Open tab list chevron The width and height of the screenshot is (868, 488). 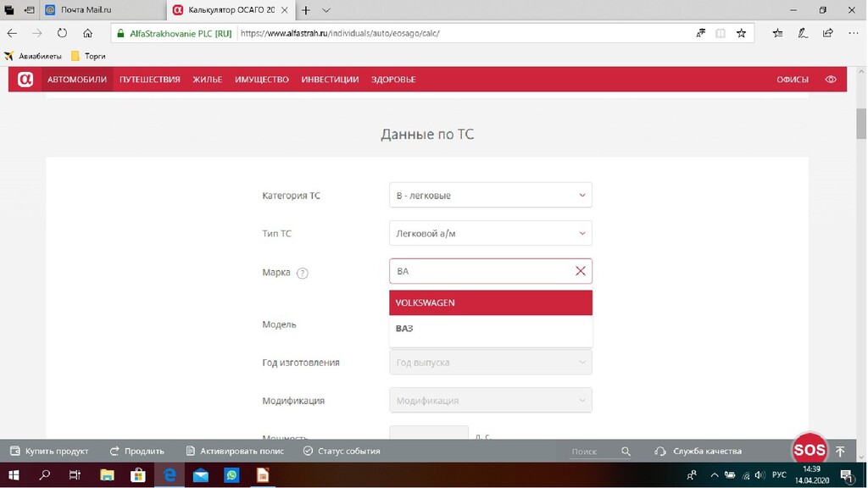[326, 10]
